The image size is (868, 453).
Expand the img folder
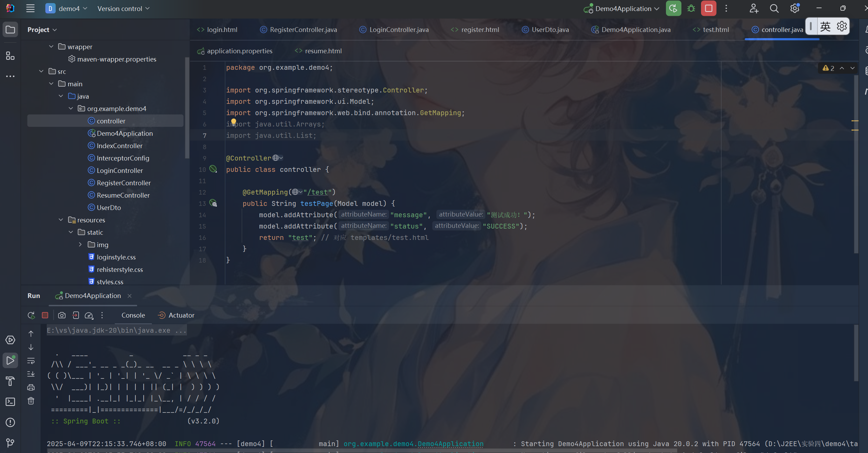[80, 245]
